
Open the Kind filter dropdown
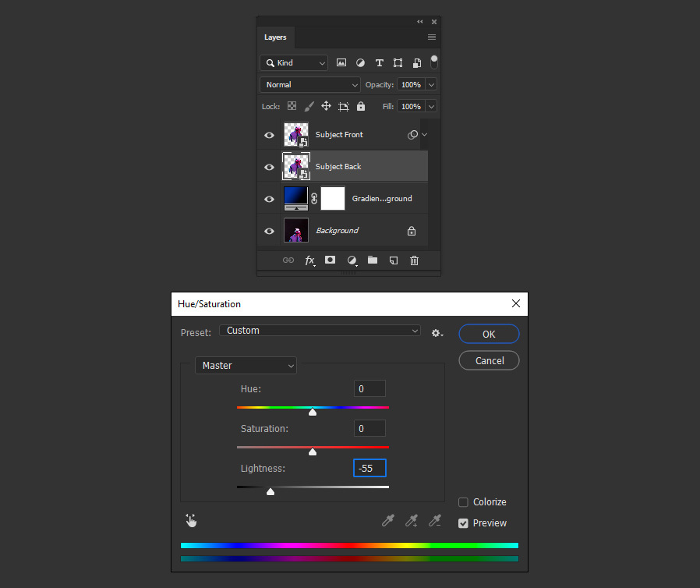coord(294,63)
